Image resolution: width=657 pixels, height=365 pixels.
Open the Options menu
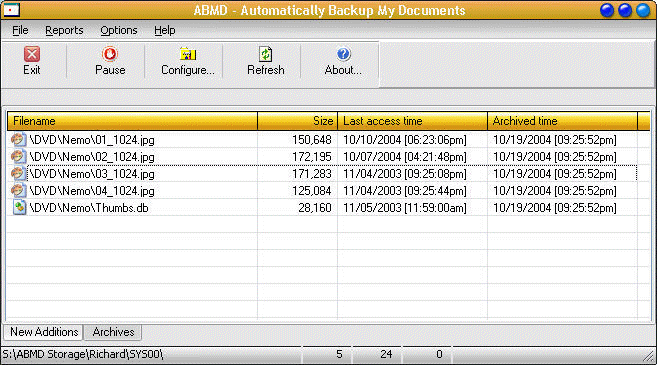pos(119,30)
